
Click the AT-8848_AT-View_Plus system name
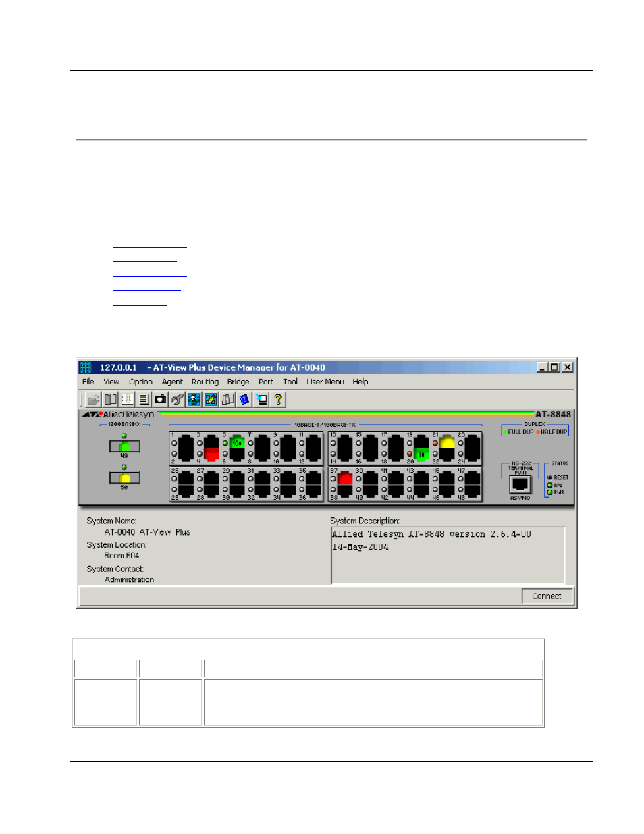click(147, 532)
